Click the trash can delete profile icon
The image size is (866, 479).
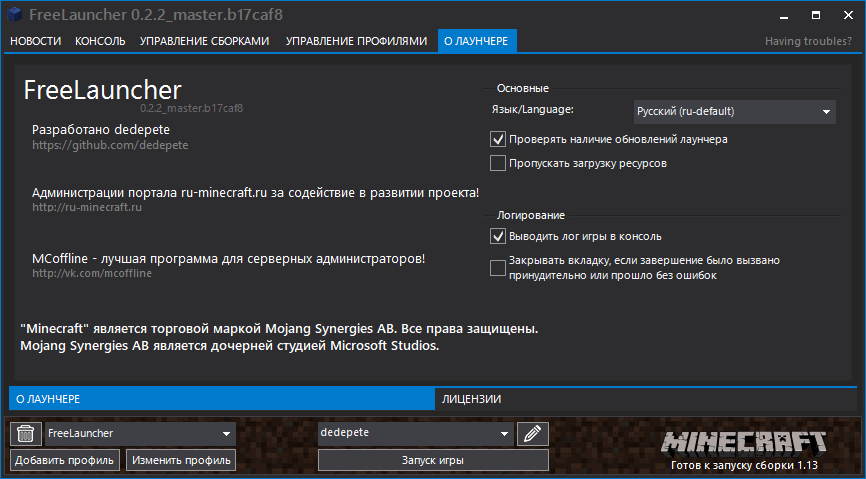pyautogui.click(x=25, y=433)
